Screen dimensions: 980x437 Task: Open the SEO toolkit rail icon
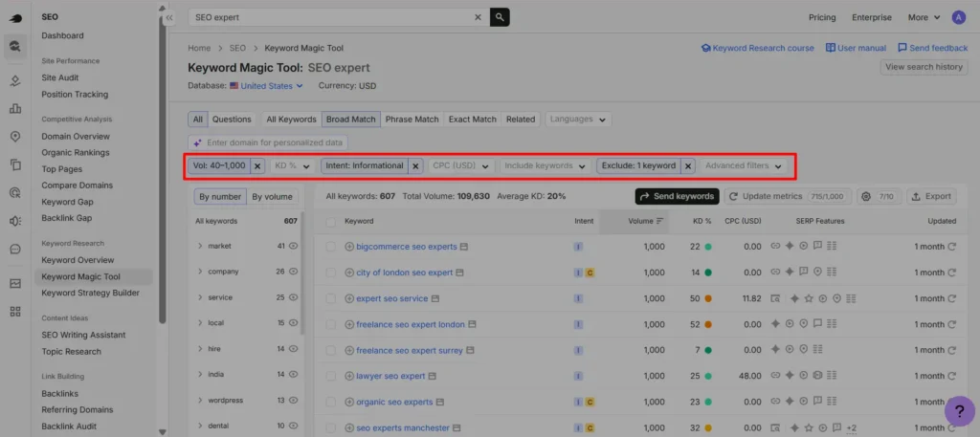(x=15, y=46)
